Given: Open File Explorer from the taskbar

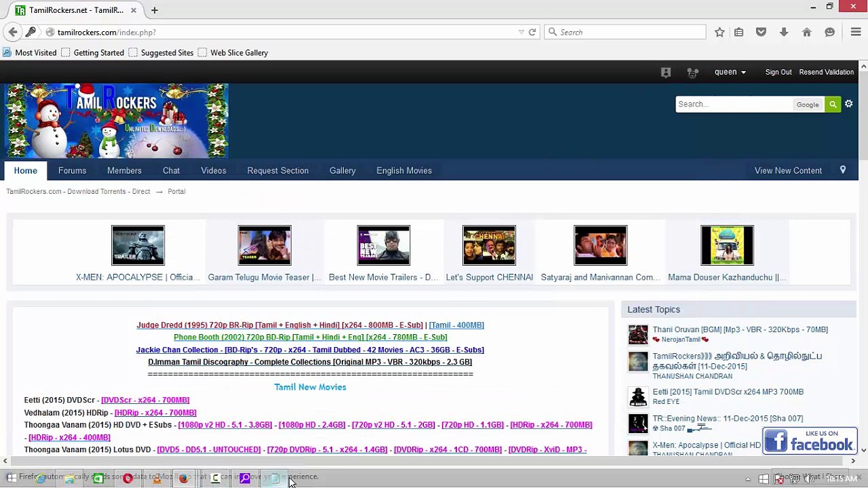Looking at the screenshot, I should [x=69, y=478].
